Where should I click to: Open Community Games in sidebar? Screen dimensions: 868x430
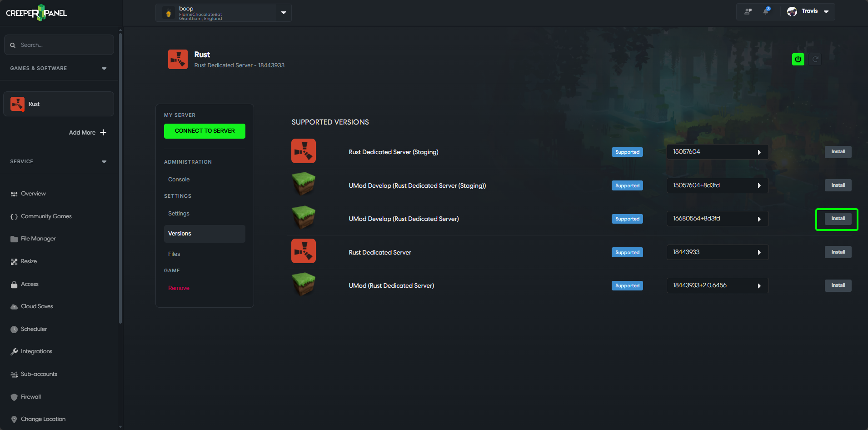coord(41,216)
